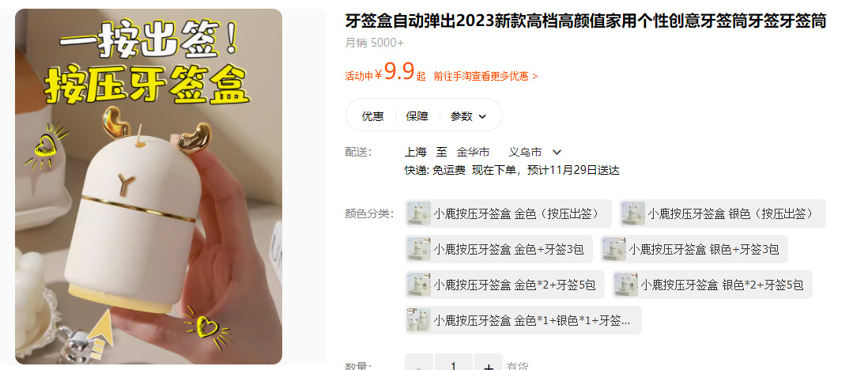
Task: Click the quantity input field
Action: (x=454, y=364)
